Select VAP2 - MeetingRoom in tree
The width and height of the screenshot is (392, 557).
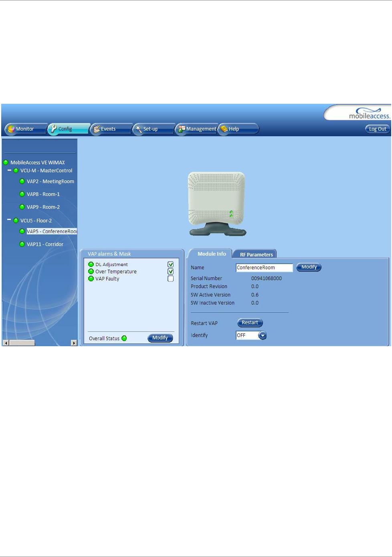pyautogui.click(x=51, y=182)
